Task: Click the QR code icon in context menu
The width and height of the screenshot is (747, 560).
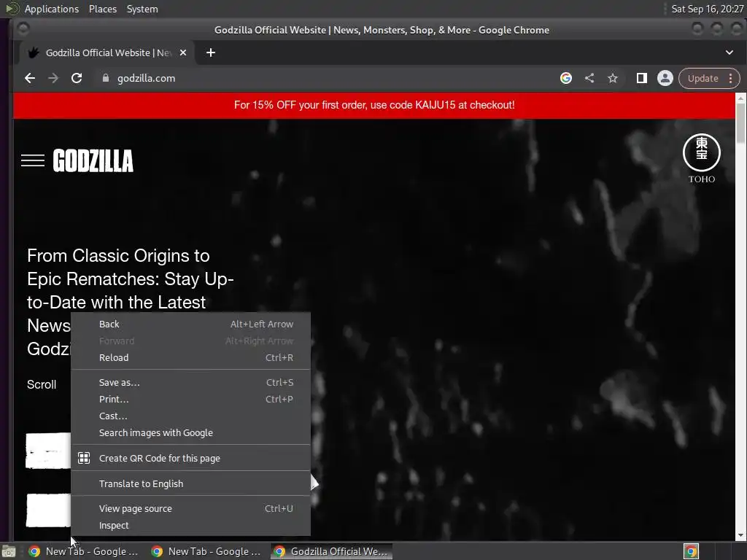Action: 84,458
